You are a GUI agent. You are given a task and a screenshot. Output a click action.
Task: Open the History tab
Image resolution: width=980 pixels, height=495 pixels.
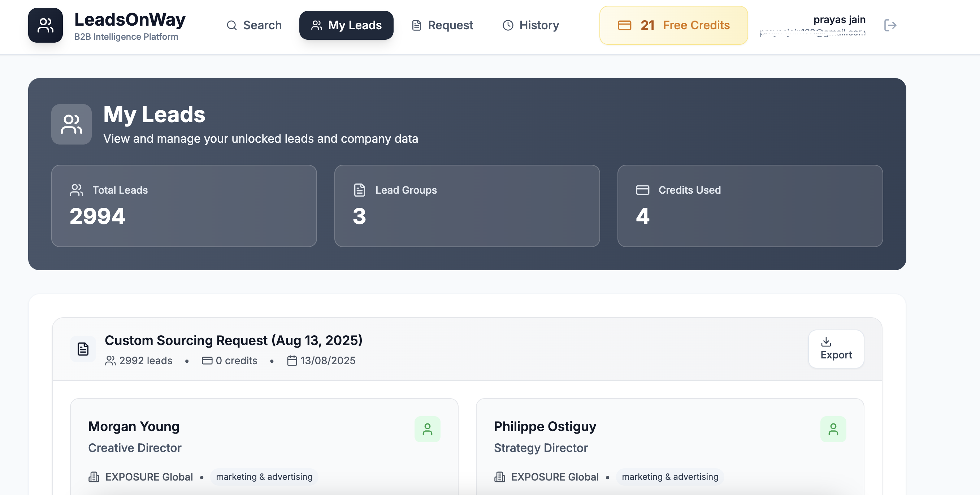[531, 25]
